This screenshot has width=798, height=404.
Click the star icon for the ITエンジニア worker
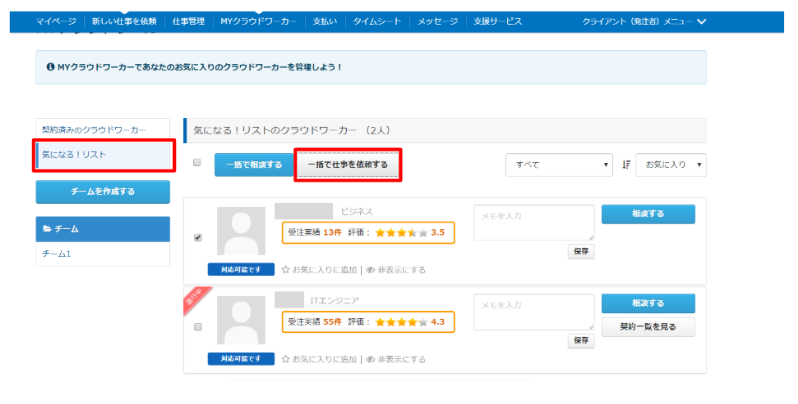coord(286,358)
